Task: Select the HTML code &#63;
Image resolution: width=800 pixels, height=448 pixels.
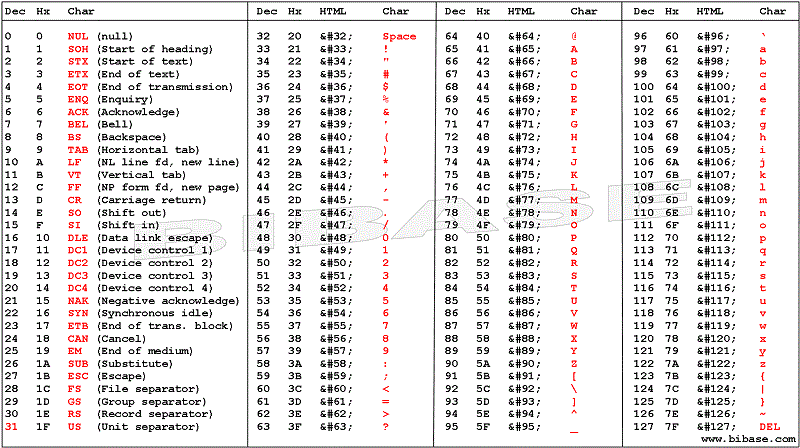Action: pos(334,426)
